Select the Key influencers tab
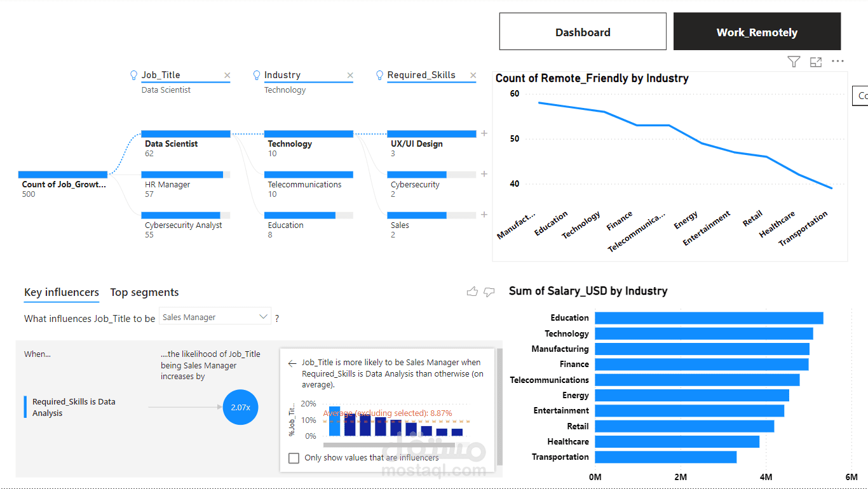Screen dimensions: 868x489 (x=62, y=292)
